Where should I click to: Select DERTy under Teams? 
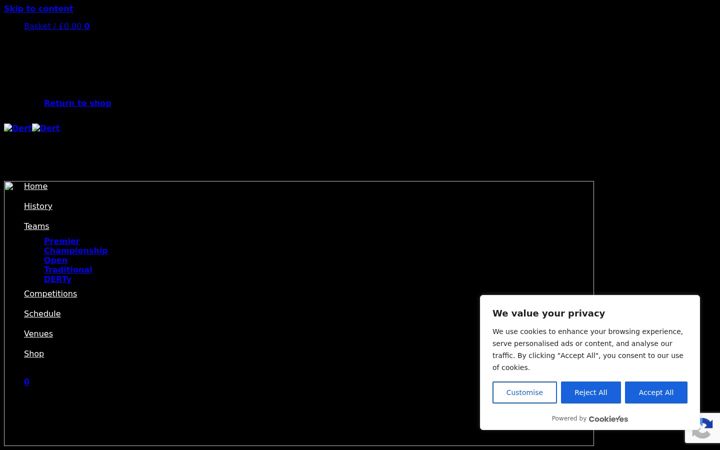click(x=57, y=279)
